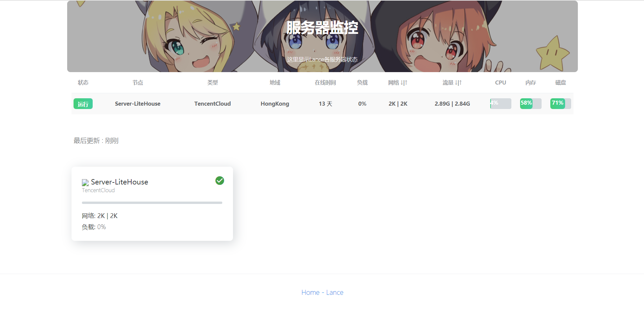Viewport: 644px width, 323px height.
Task: Click the gray progress bar on the server card
Action: tap(152, 203)
